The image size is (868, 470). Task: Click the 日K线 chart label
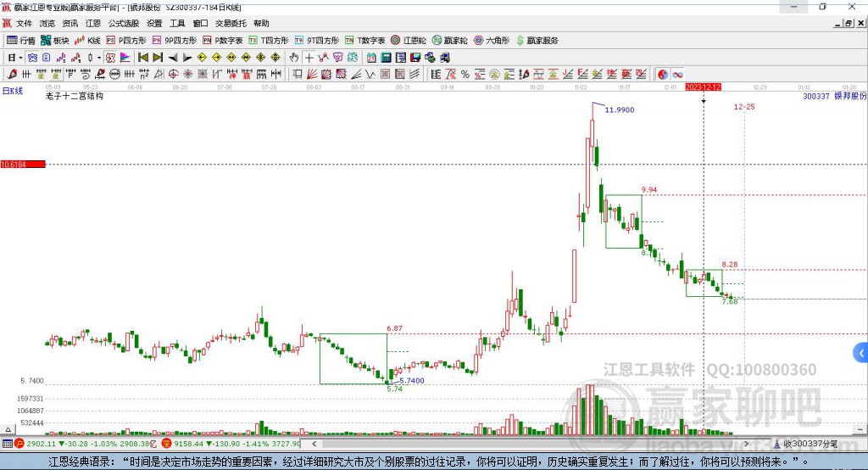(13, 91)
